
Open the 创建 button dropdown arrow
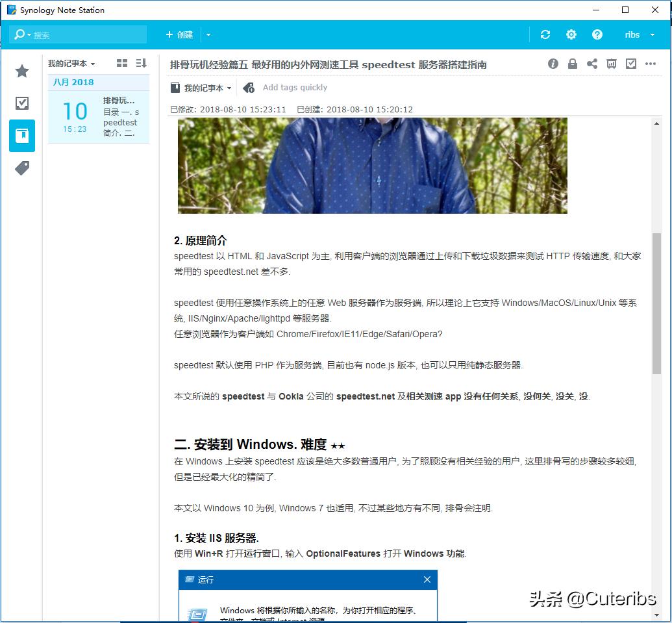(x=208, y=34)
